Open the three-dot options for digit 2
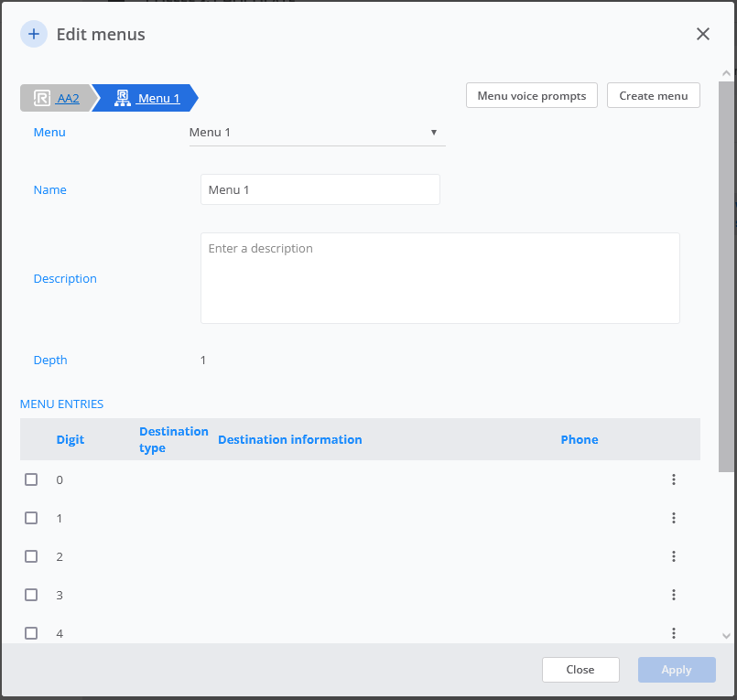 click(673, 556)
